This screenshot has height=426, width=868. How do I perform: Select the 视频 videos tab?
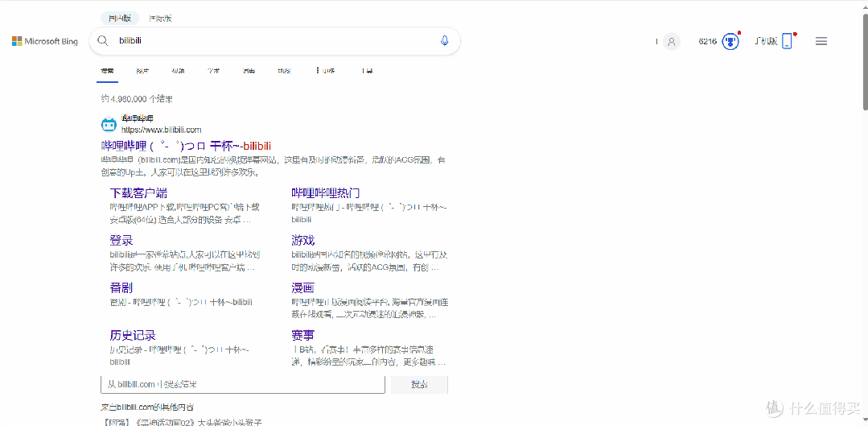(178, 71)
